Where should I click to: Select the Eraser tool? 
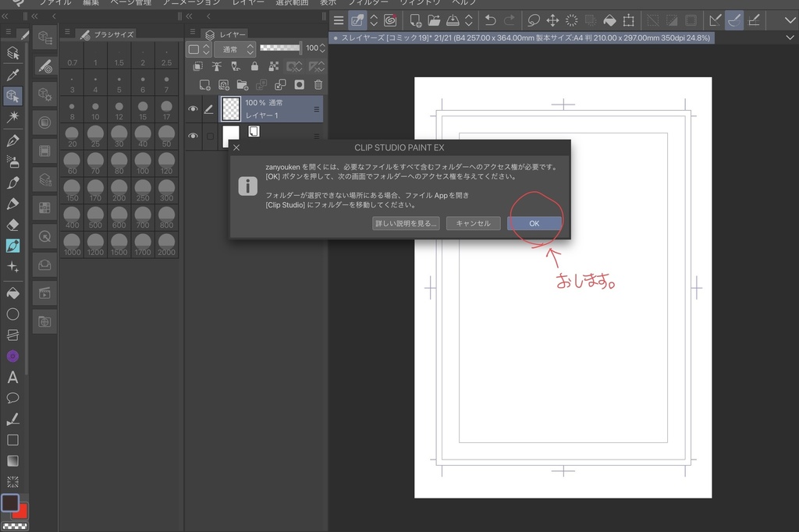coord(12,225)
